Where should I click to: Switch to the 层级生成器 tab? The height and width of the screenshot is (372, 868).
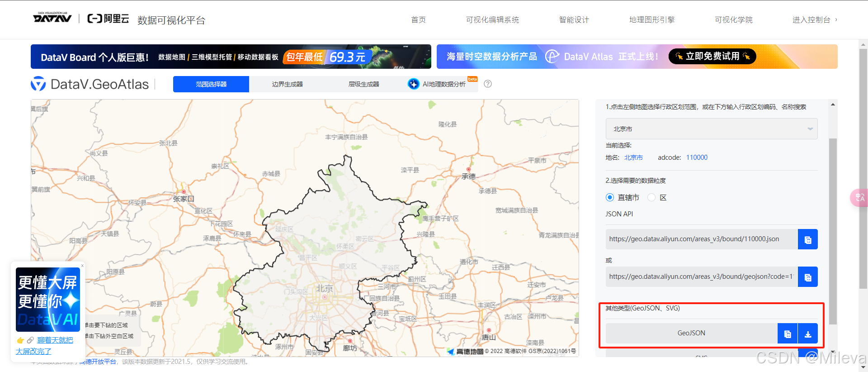[x=364, y=84]
